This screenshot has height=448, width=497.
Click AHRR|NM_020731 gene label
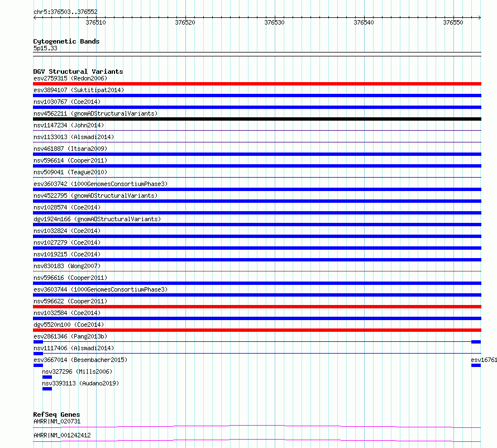57,421
